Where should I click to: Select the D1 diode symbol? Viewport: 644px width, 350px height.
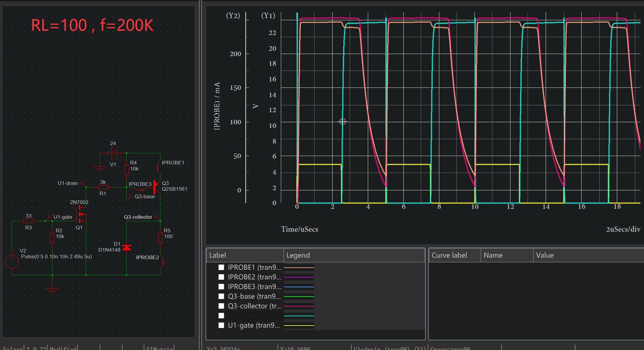pos(127,248)
